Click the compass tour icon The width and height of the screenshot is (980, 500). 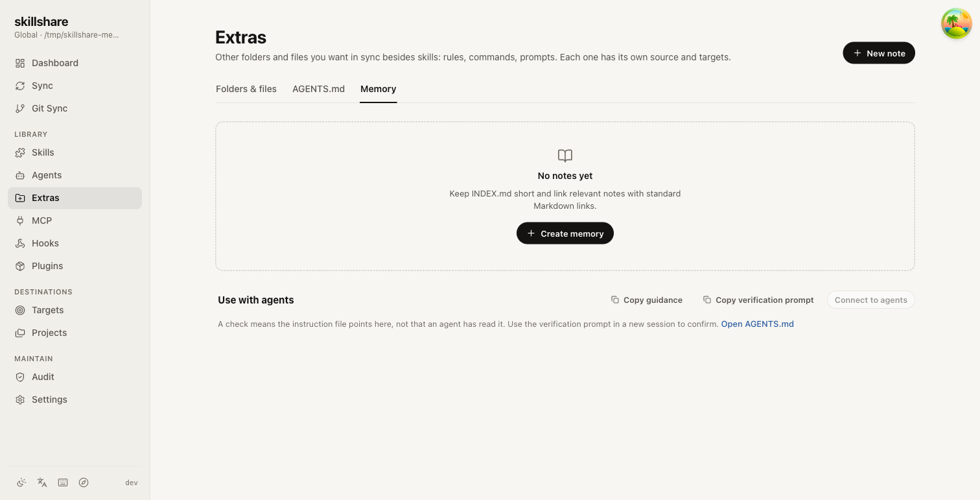(x=84, y=482)
